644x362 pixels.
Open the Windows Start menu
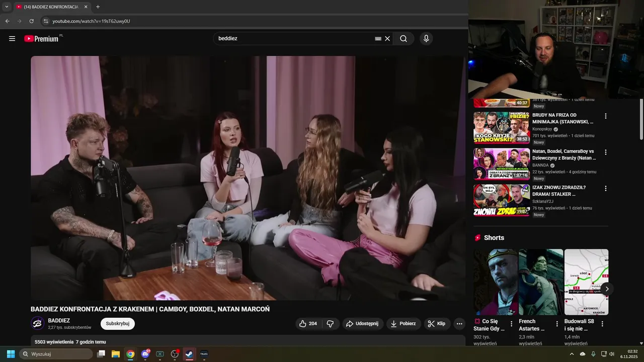coord(11,354)
